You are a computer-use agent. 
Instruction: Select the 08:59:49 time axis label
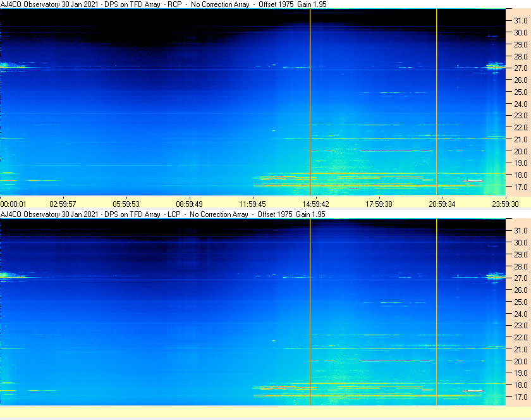189,204
